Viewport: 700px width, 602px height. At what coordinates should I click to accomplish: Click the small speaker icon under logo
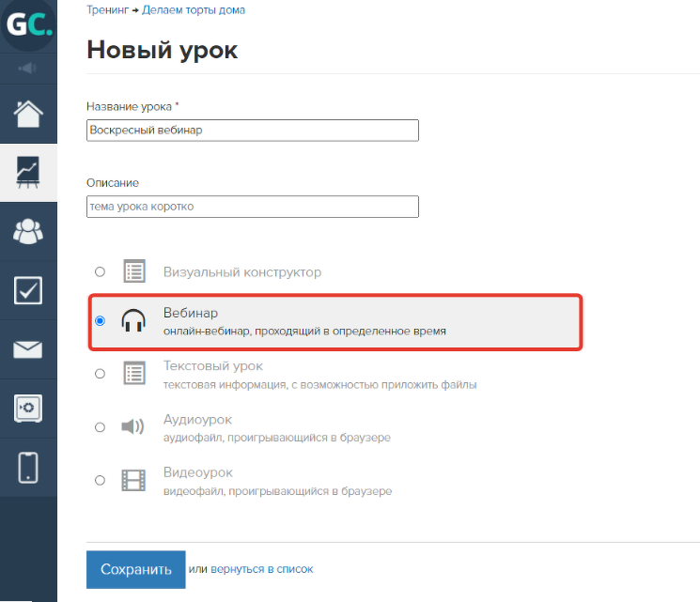point(28,68)
